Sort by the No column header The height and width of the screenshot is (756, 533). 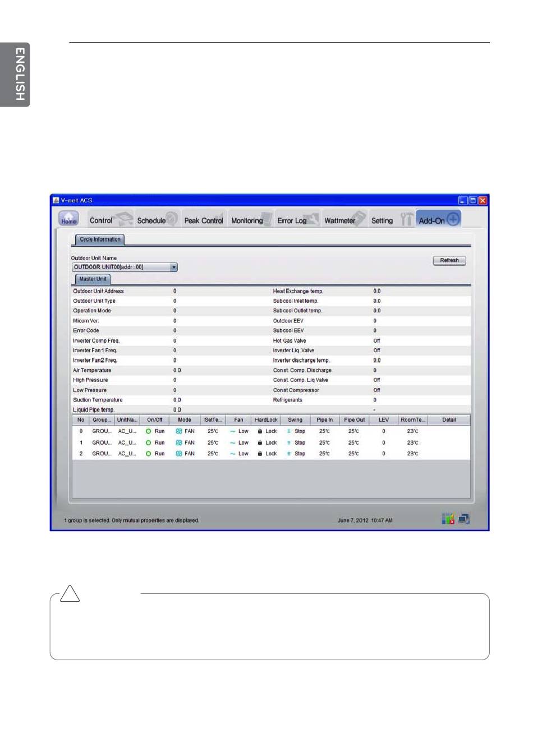click(x=81, y=420)
